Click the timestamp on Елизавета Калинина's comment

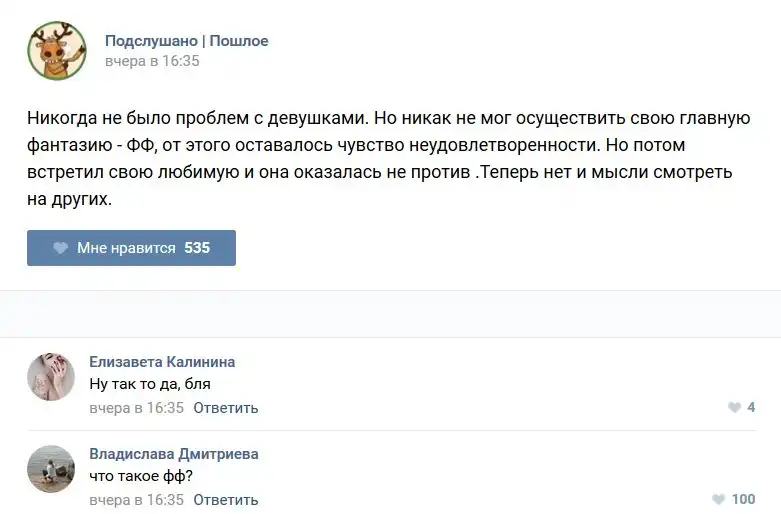pyautogui.click(x=136, y=408)
